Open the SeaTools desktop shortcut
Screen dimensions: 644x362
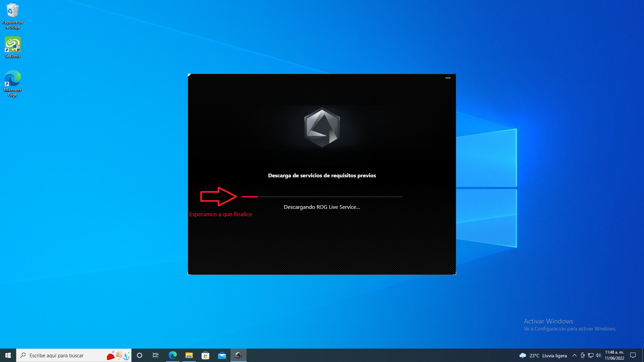pos(12,47)
